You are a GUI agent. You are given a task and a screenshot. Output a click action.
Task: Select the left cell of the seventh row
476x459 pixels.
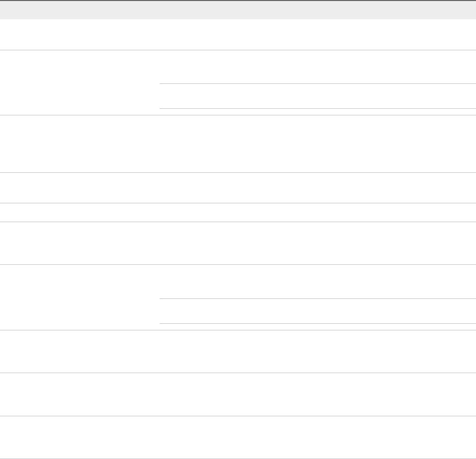click(79, 297)
